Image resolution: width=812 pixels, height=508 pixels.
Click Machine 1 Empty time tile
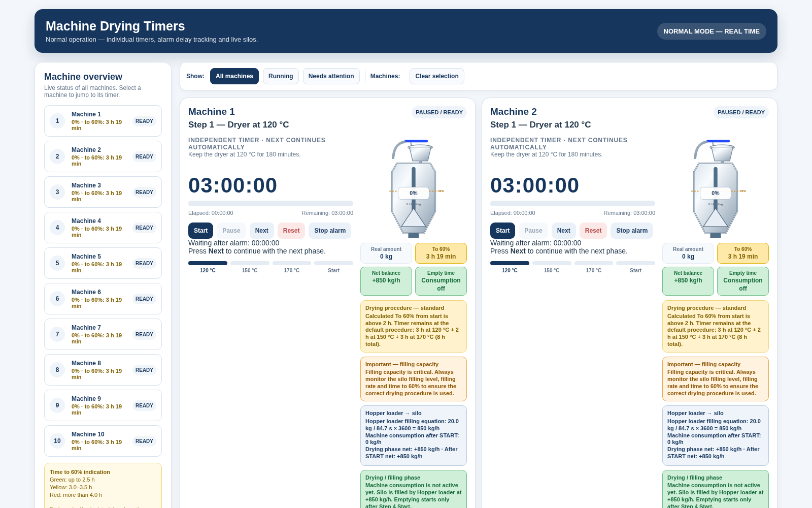point(441,281)
